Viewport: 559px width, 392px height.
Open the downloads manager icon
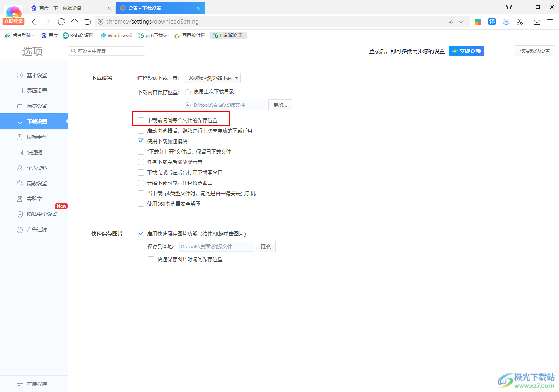pos(537,22)
